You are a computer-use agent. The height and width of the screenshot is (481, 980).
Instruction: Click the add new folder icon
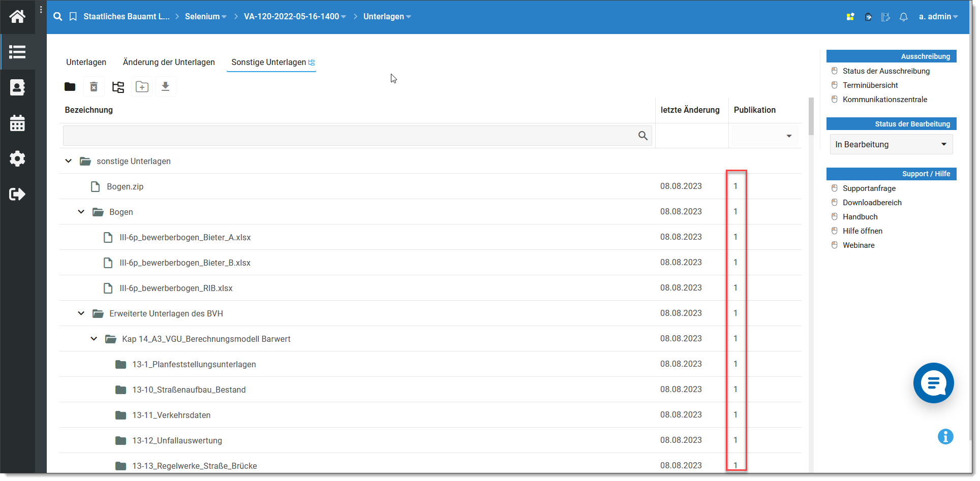coord(142,87)
